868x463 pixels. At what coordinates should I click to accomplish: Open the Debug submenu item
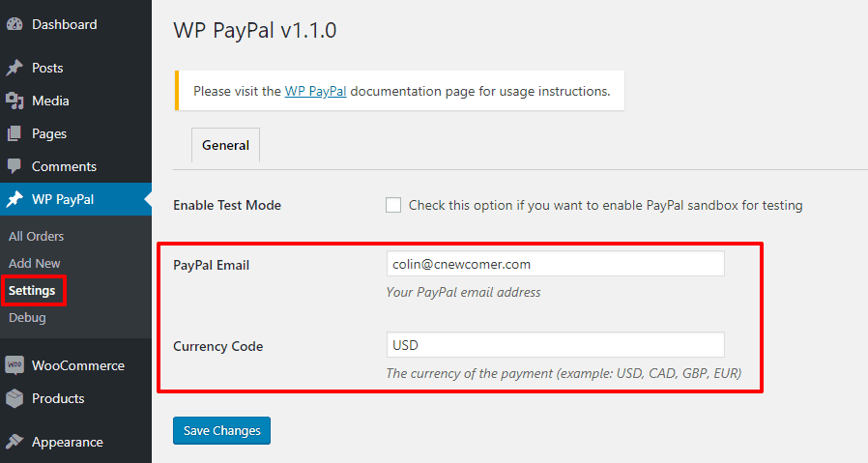[27, 317]
